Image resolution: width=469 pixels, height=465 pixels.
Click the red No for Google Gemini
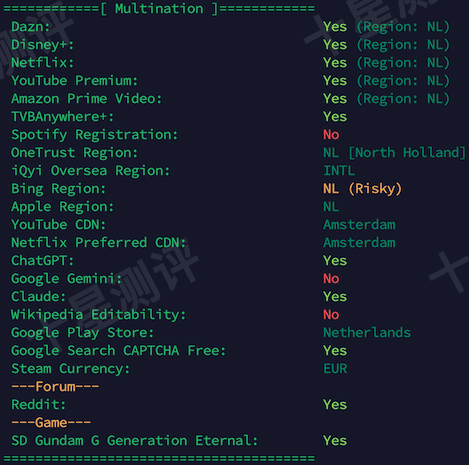click(x=331, y=278)
